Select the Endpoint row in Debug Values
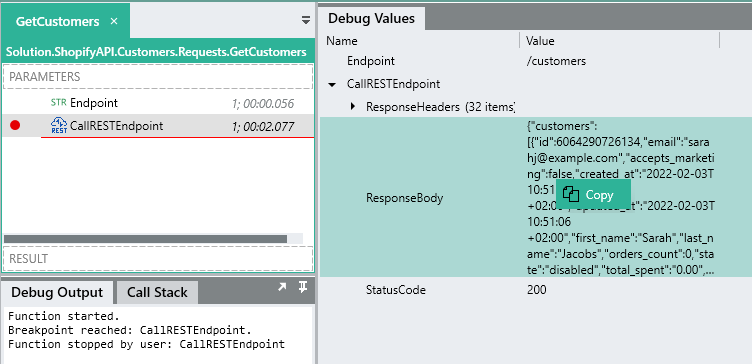This screenshot has height=364, width=752. tap(536, 61)
